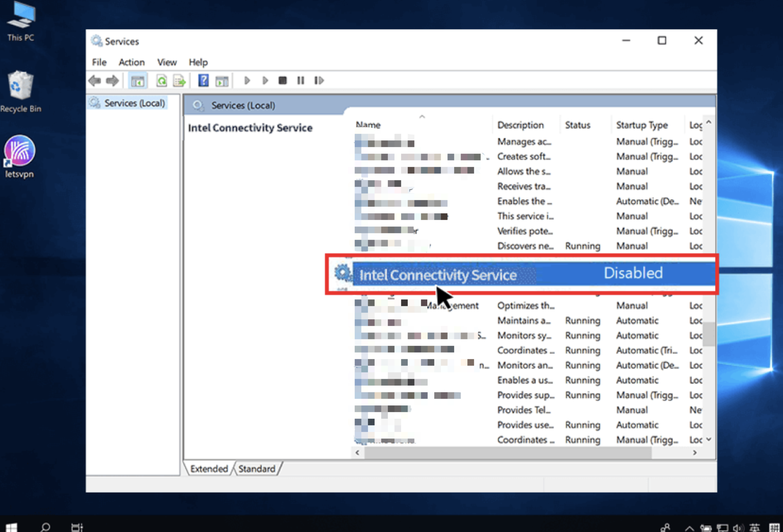
Task: Select the row described 'Verifies pote...'
Action: pos(528,231)
